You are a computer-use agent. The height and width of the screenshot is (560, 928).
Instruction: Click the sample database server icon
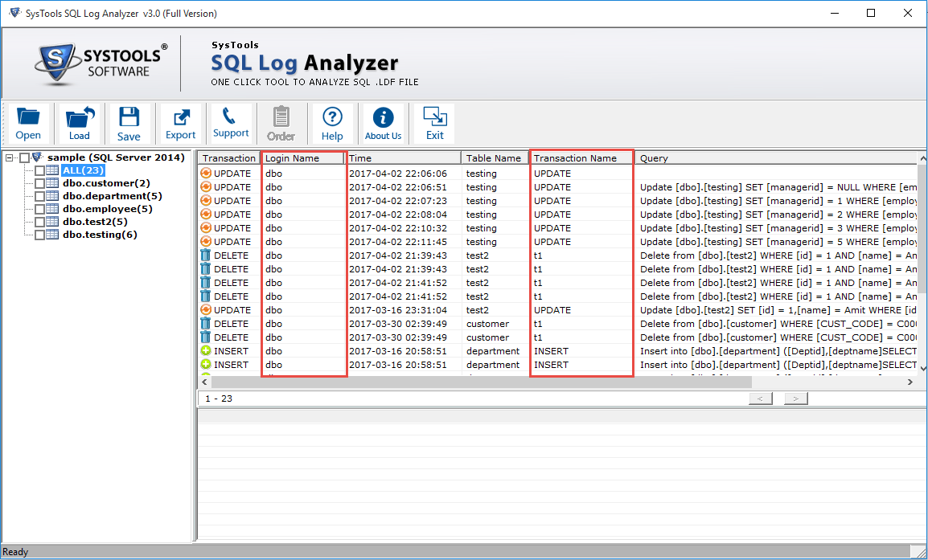[38, 157]
